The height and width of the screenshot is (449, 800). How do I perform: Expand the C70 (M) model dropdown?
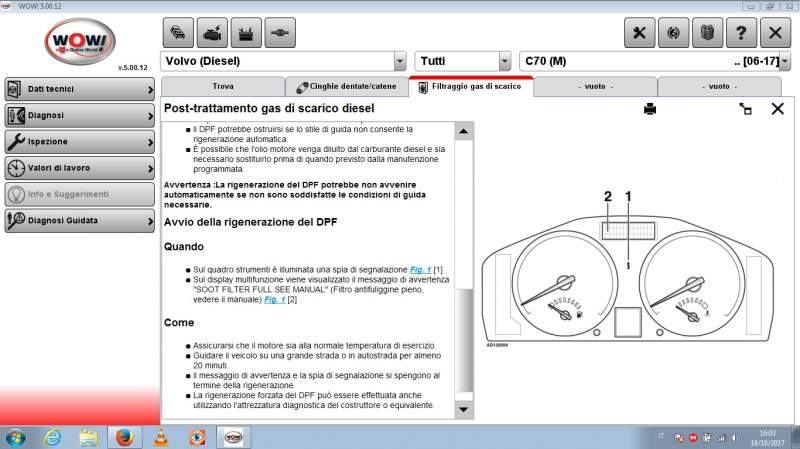(x=785, y=61)
